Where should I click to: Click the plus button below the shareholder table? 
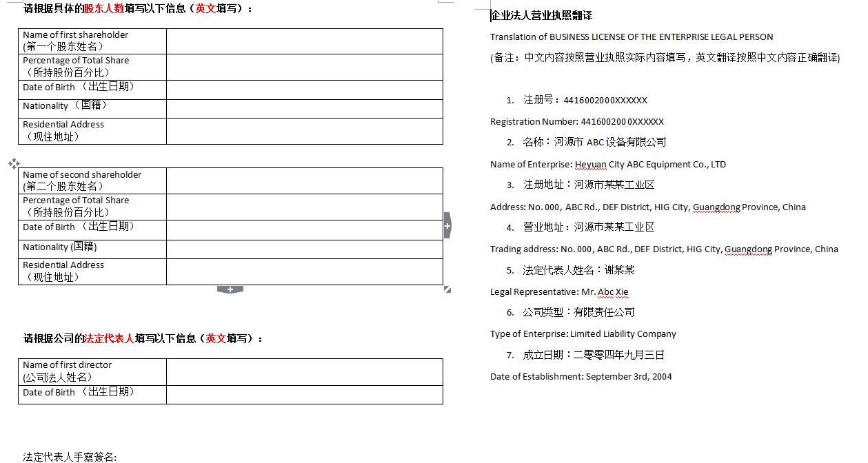point(230,289)
